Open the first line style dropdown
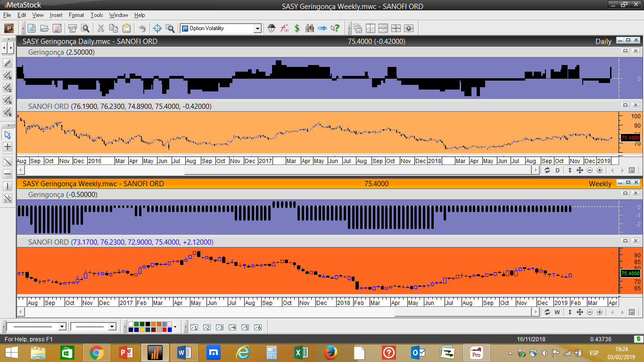Image resolution: width=644 pixels, height=362 pixels. tap(62, 327)
